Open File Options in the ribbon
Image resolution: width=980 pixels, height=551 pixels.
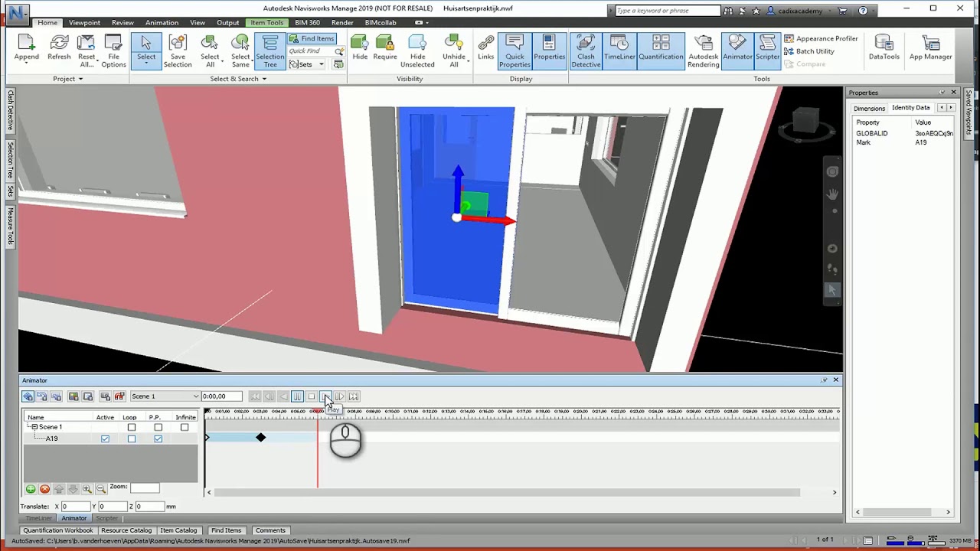[113, 51]
